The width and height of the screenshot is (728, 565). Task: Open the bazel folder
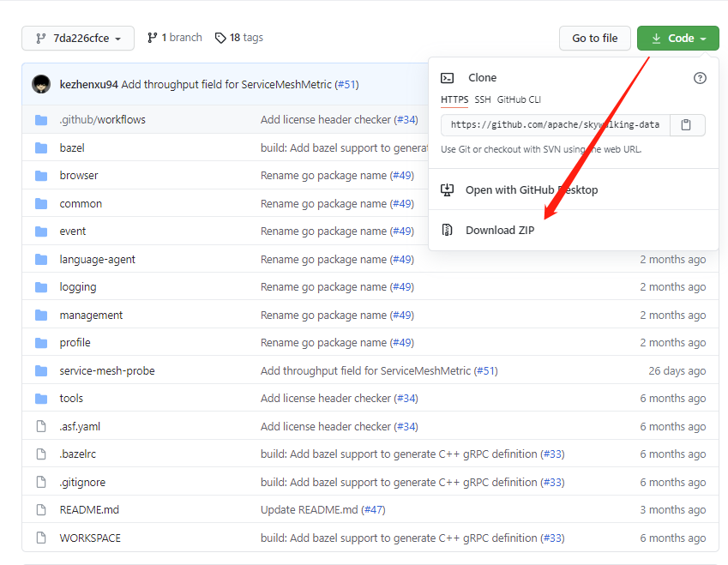[72, 148]
